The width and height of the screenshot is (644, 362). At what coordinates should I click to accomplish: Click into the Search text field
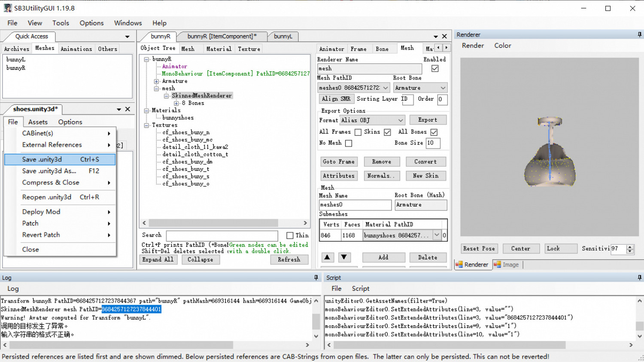tap(222, 235)
